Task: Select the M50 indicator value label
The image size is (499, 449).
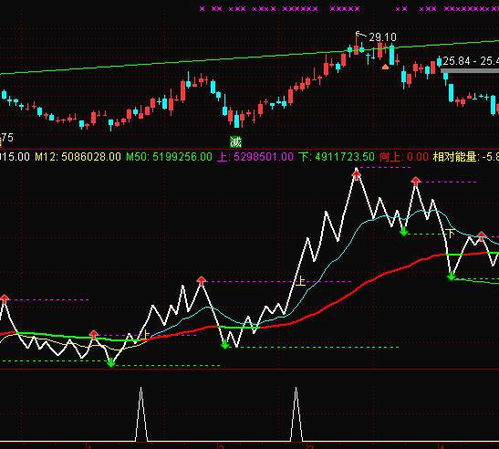Action: (x=169, y=157)
